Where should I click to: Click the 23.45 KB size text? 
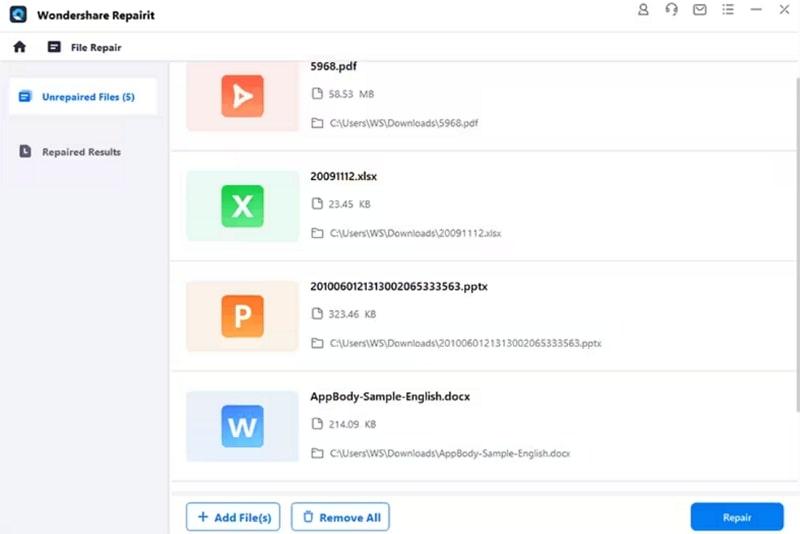tap(349, 204)
